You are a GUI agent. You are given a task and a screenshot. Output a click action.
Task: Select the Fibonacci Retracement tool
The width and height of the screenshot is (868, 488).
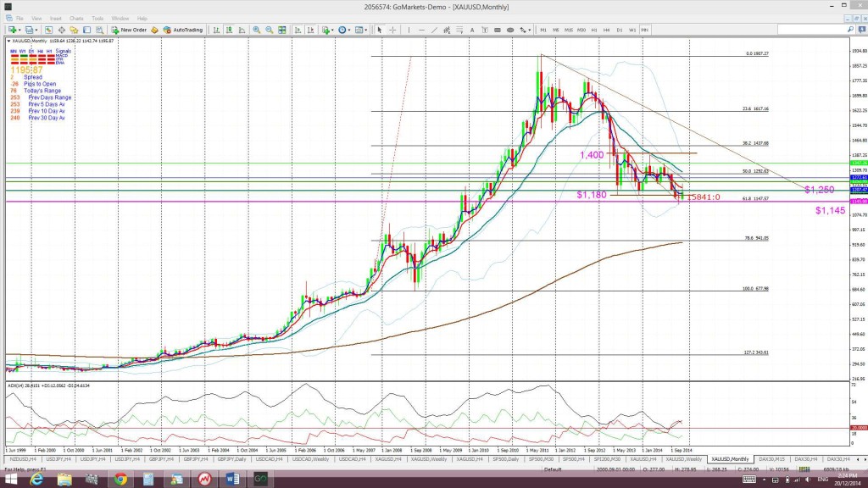[x=459, y=30]
